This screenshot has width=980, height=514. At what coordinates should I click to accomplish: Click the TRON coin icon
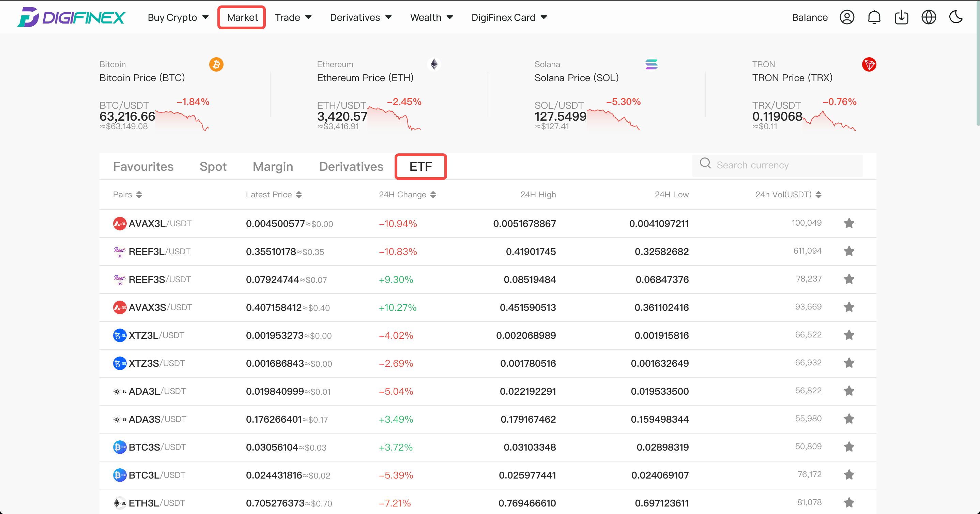tap(869, 64)
